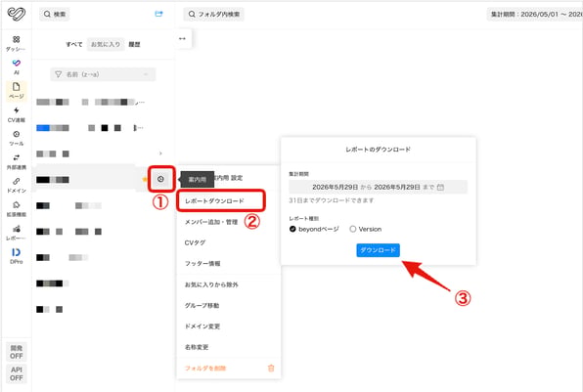
Task: Click the yellow favorite star icon
Action: click(x=145, y=179)
